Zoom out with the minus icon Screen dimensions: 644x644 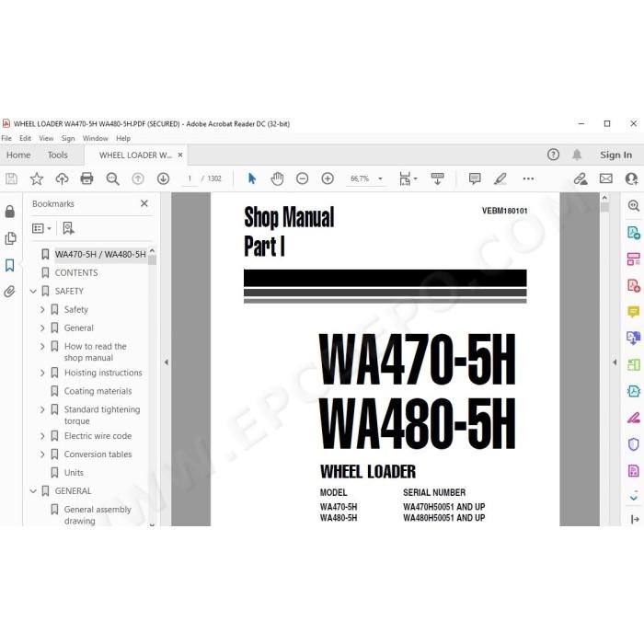tap(303, 178)
